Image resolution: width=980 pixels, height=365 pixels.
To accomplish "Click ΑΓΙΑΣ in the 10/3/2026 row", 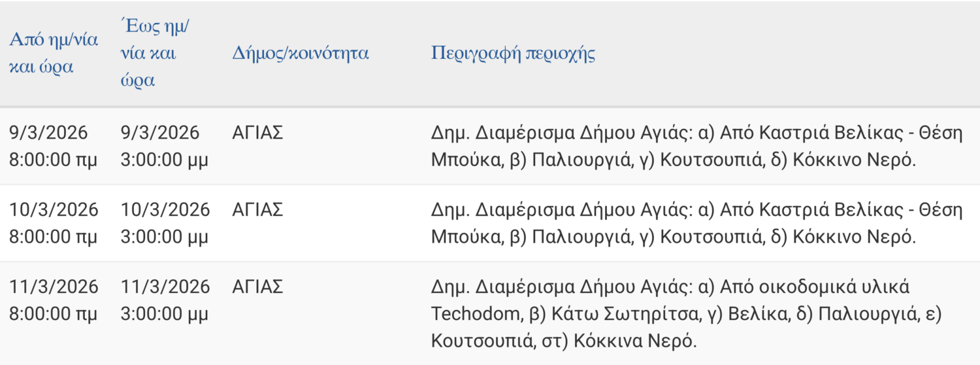I will click(x=257, y=210).
